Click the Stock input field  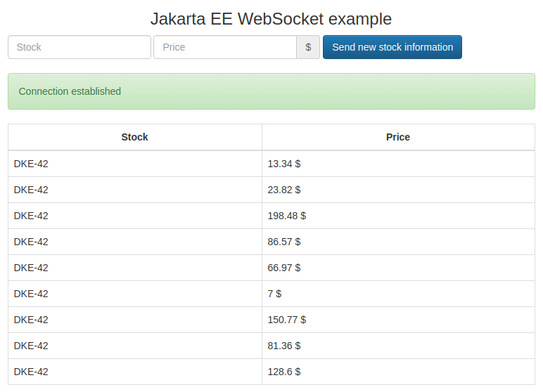pyautogui.click(x=79, y=47)
